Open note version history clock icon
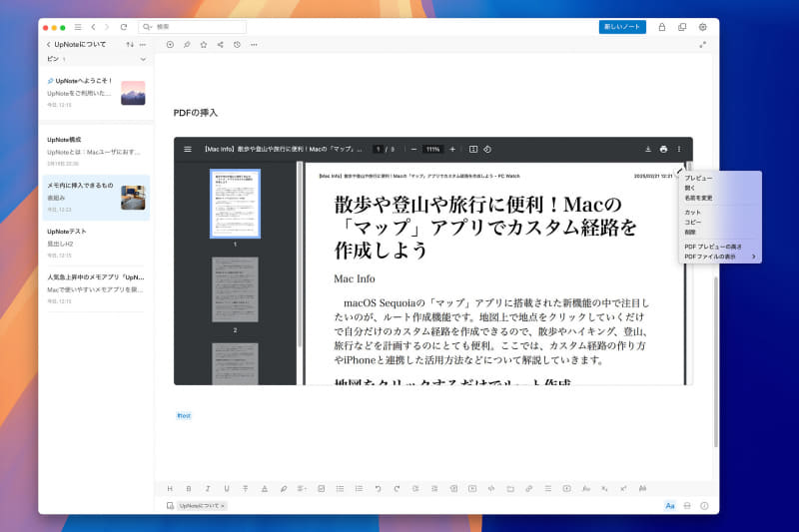This screenshot has height=532, width=799. tap(237, 45)
